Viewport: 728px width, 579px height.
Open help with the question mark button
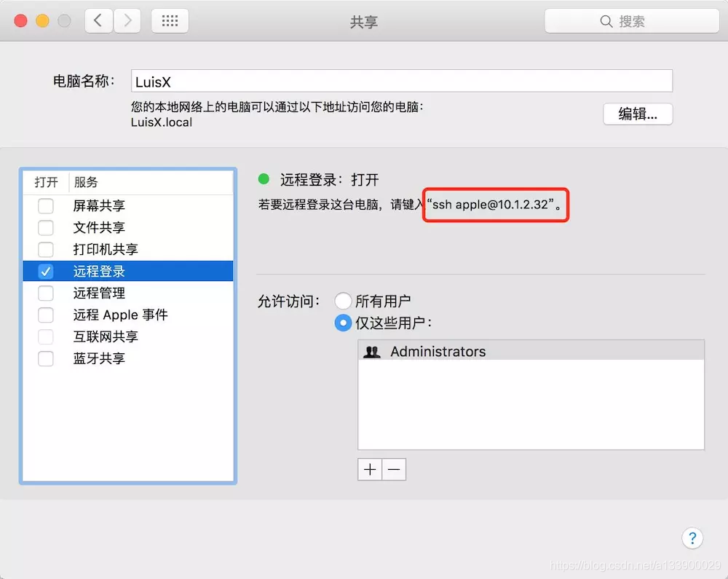(692, 538)
